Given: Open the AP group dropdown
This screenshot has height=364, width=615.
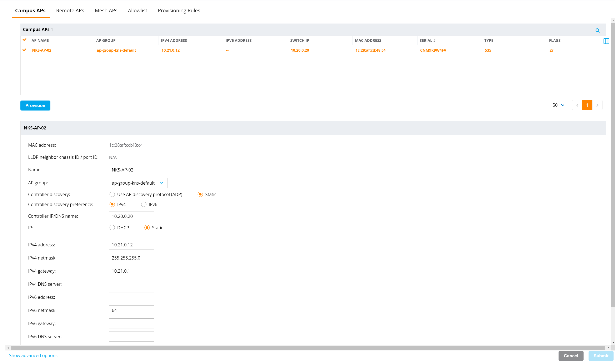Looking at the screenshot, I should click(x=138, y=183).
